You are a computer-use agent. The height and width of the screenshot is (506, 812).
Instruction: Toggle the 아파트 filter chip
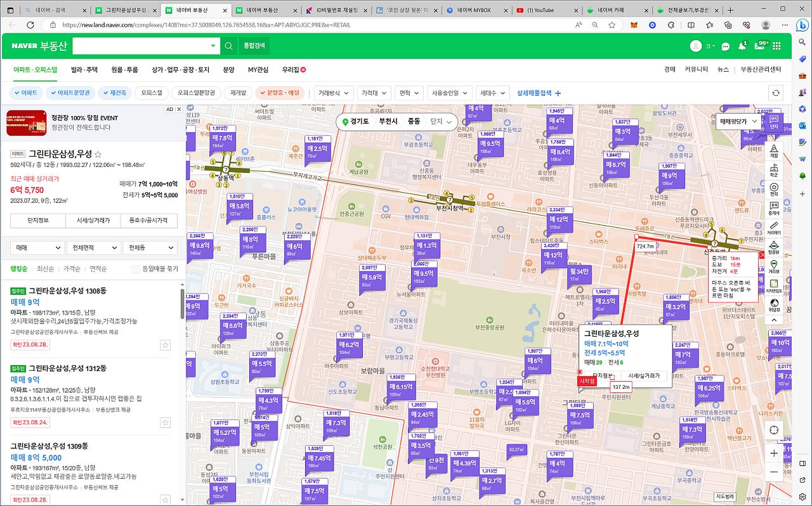click(25, 93)
